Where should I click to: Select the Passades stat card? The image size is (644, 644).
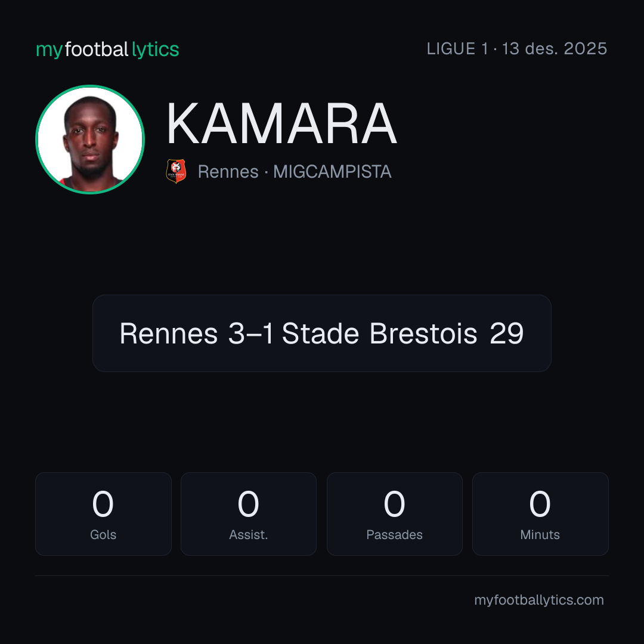tap(394, 514)
